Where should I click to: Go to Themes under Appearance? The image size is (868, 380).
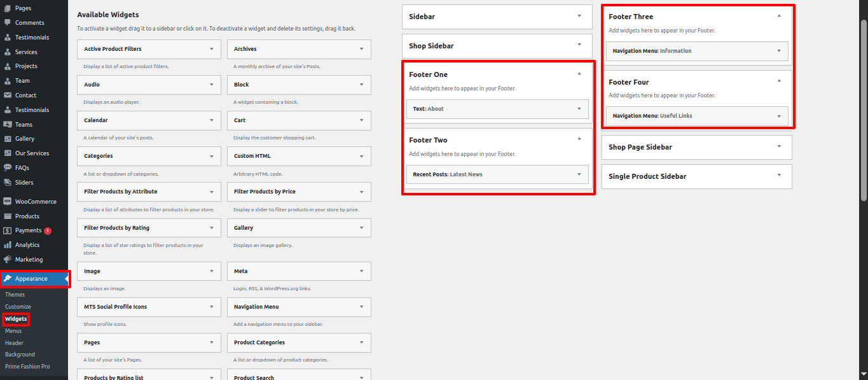point(15,295)
